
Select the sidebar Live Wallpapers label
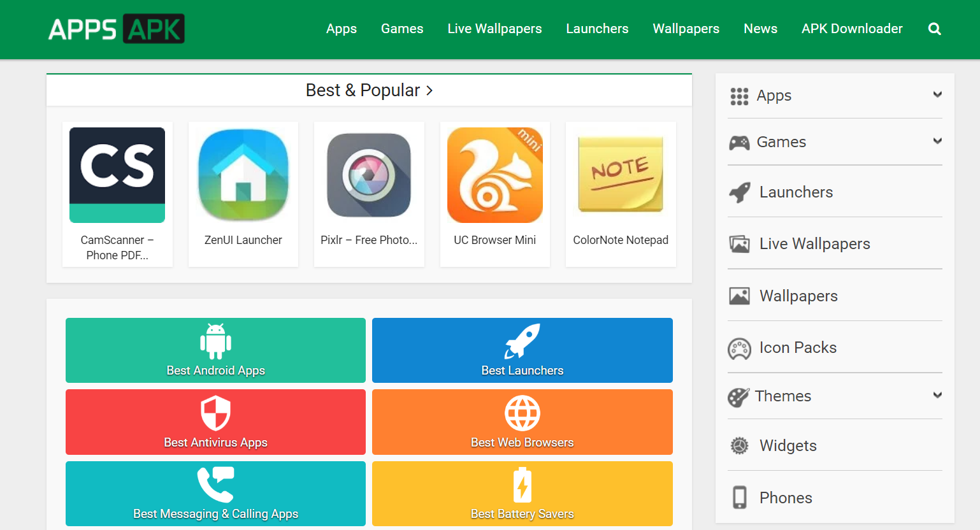pos(814,244)
